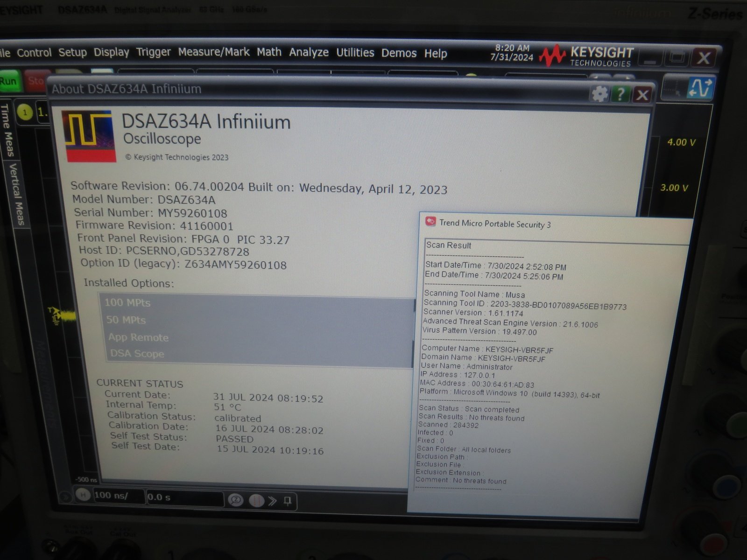Click the Trend Micro Portable Security icon
The width and height of the screenshot is (747, 560).
[430, 222]
